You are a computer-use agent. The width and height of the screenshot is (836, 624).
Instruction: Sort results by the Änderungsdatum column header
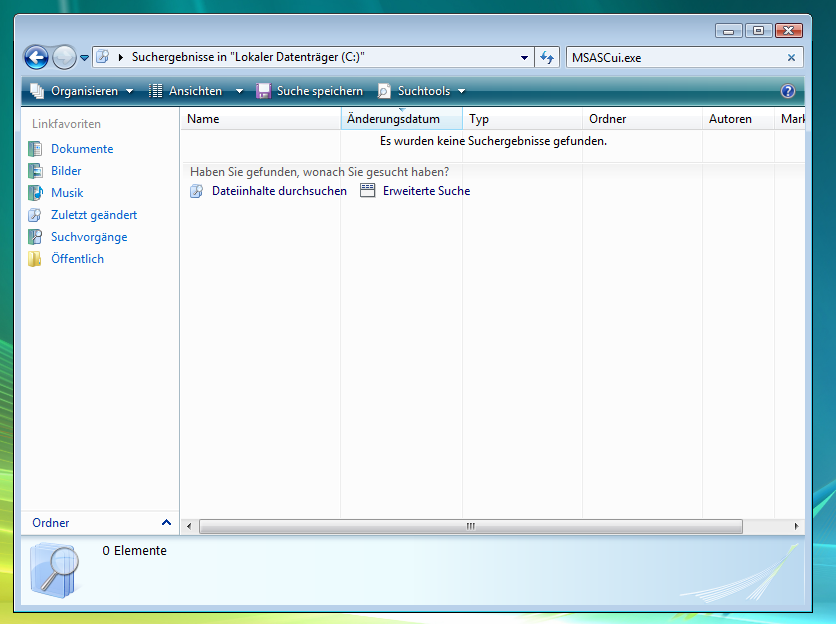393,119
